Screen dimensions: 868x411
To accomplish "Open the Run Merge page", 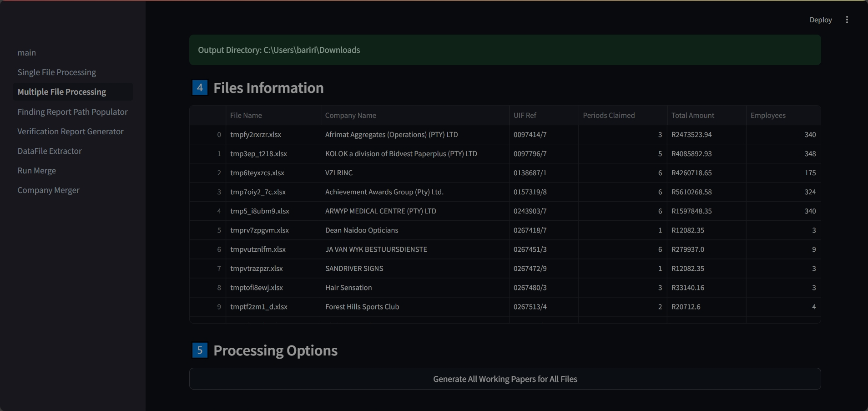I will (73, 171).
